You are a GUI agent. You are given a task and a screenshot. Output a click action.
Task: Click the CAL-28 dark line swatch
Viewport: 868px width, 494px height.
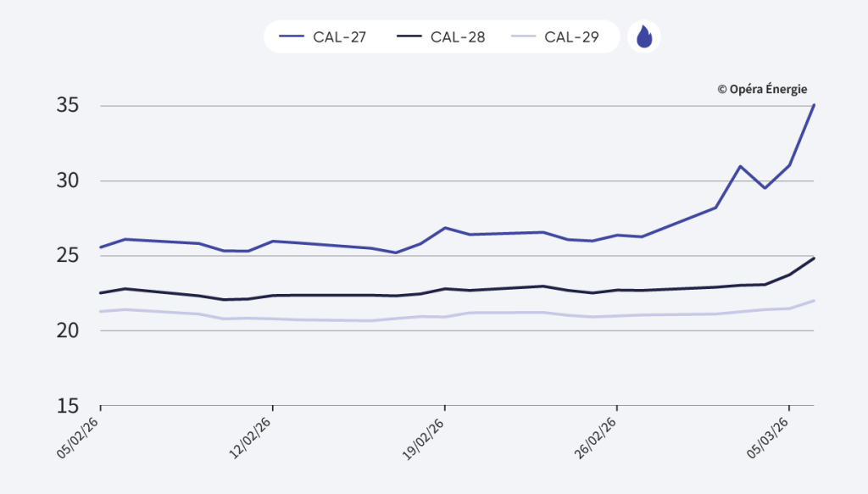(408, 37)
